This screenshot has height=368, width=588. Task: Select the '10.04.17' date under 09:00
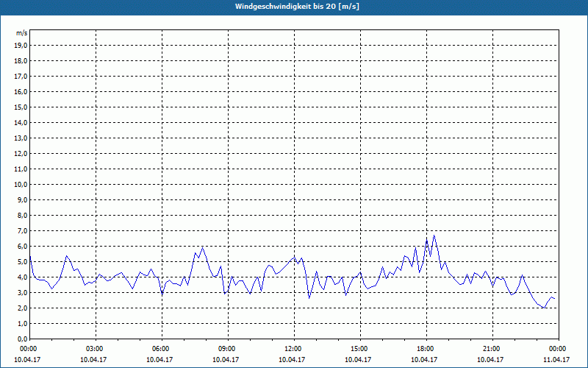[226, 359]
